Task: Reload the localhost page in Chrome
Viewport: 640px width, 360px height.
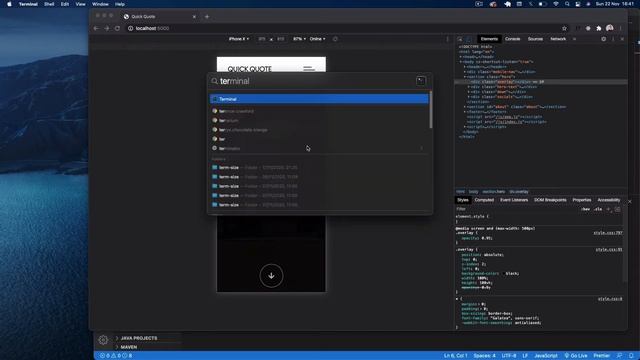Action: [x=117, y=28]
